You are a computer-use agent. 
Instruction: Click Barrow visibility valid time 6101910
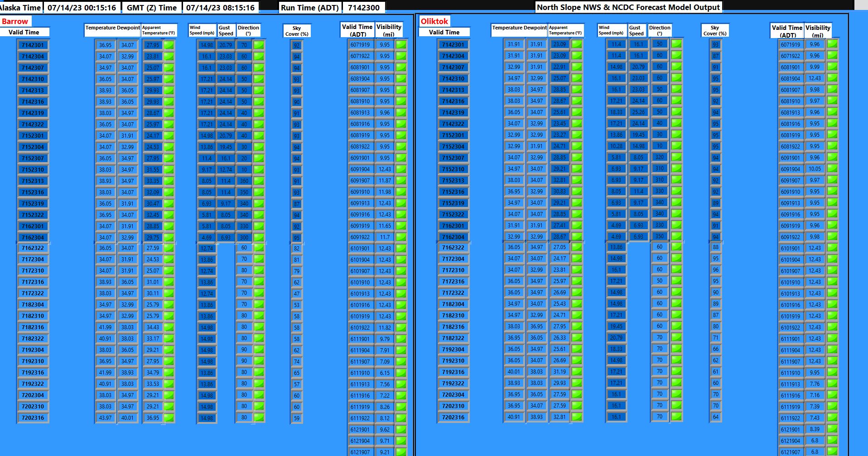click(360, 282)
